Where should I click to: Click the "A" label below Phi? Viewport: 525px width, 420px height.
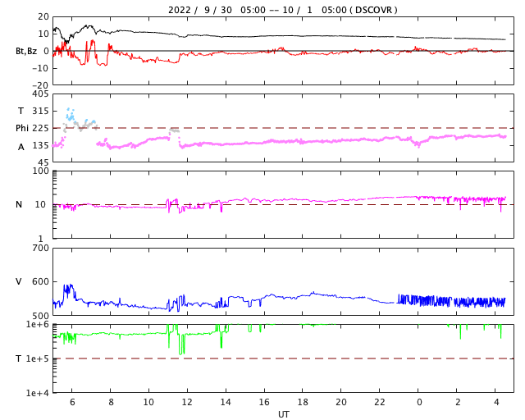coord(21,147)
